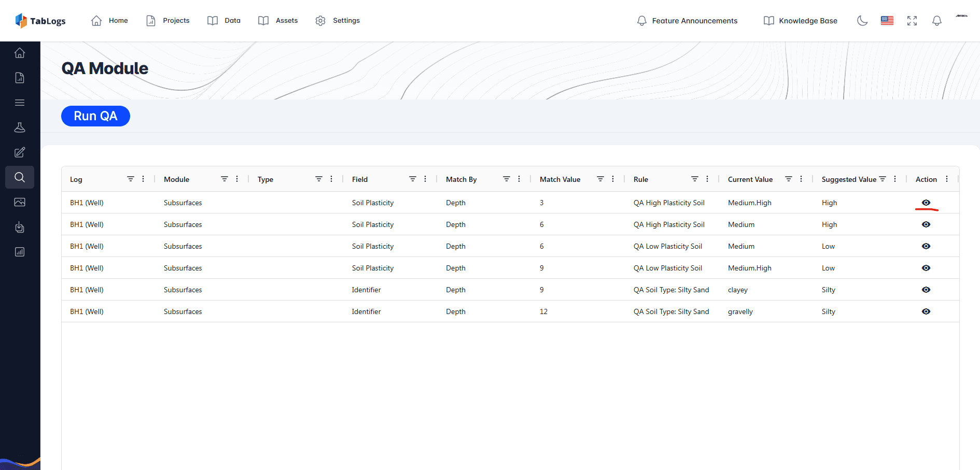
Task: Preview the QA row with Match Value 3
Action: point(926,203)
